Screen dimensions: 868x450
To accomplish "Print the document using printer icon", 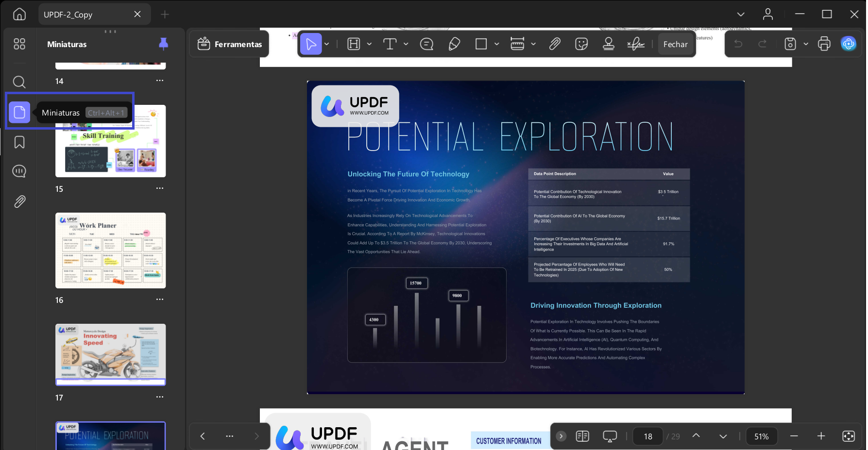I will coord(824,44).
